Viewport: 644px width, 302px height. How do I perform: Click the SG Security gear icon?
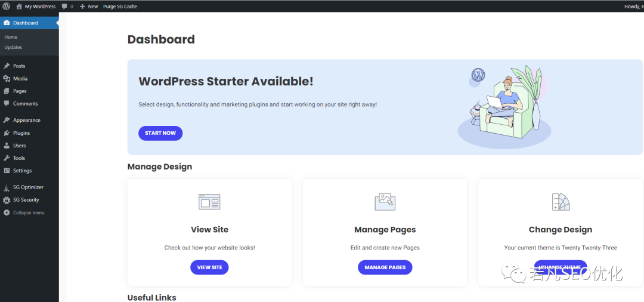pos(7,200)
